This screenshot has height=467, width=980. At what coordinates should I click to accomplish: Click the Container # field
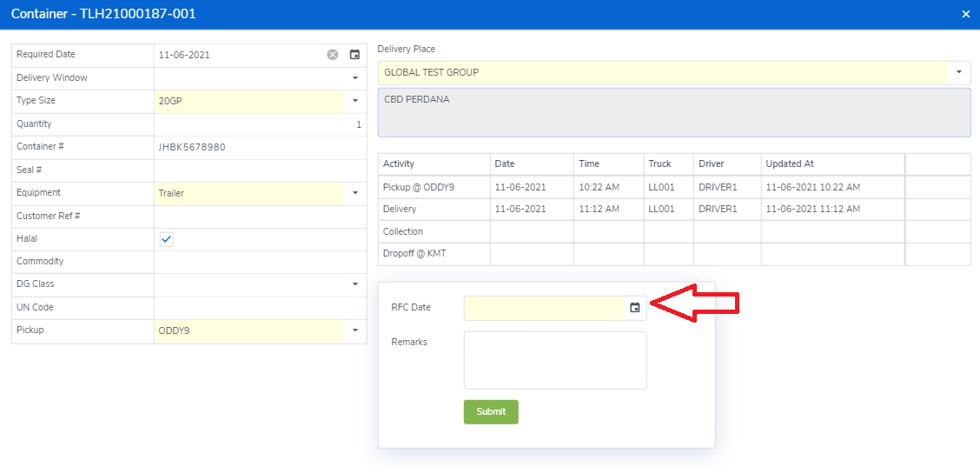point(259,147)
